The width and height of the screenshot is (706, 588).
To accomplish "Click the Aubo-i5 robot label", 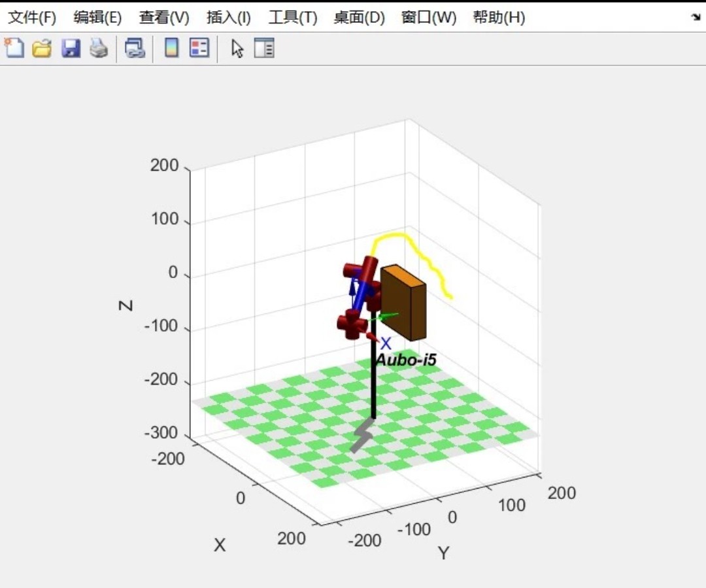I will pyautogui.click(x=406, y=360).
